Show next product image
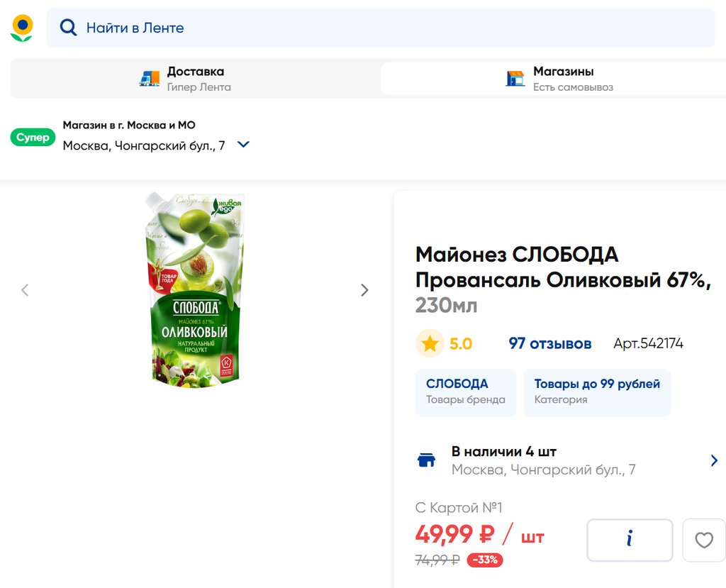The width and height of the screenshot is (726, 588). point(364,290)
